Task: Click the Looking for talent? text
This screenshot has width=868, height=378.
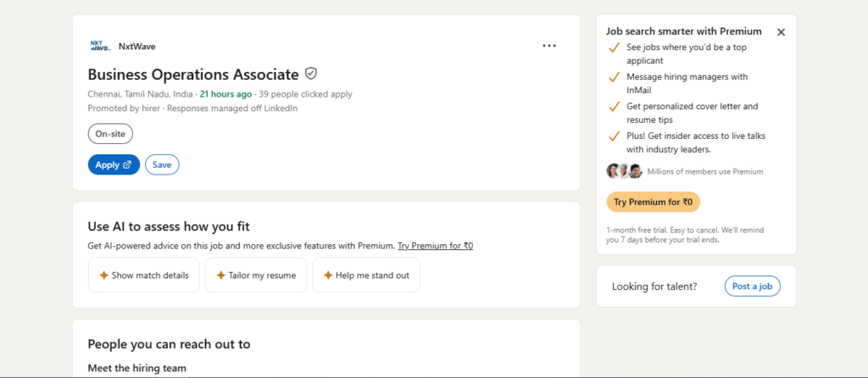Action: 654,286
